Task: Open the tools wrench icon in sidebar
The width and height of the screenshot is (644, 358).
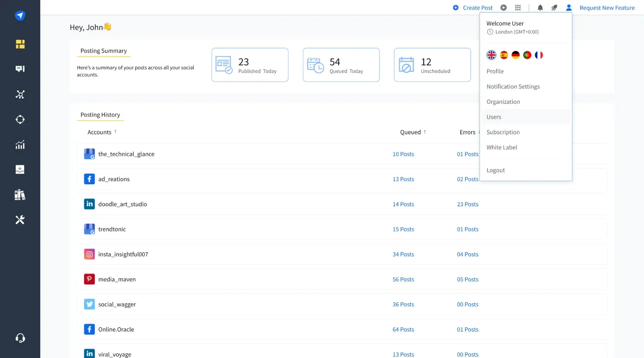Action: (20, 219)
